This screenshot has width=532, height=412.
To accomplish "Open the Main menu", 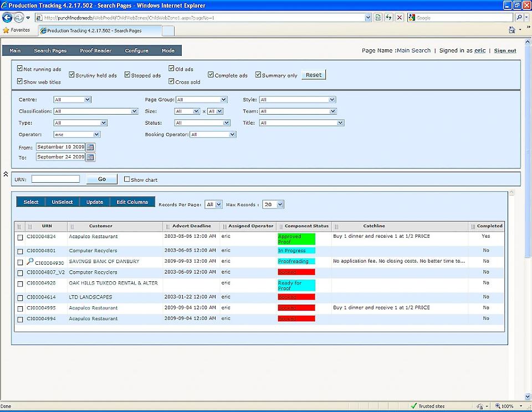I will coord(15,50).
